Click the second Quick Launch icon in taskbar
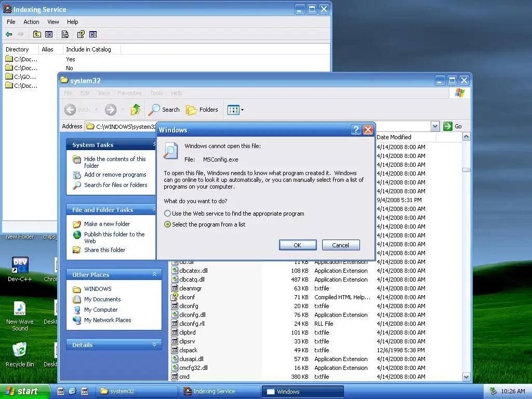 tap(72, 391)
